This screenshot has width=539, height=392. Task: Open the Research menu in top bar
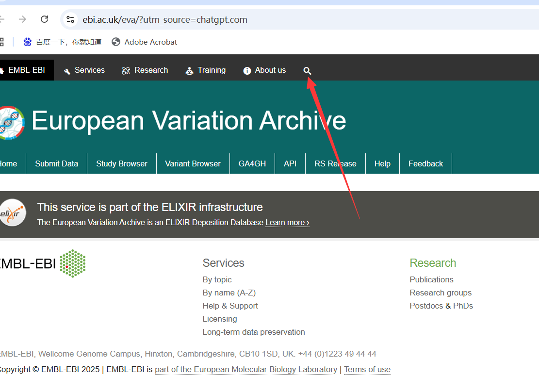[145, 70]
